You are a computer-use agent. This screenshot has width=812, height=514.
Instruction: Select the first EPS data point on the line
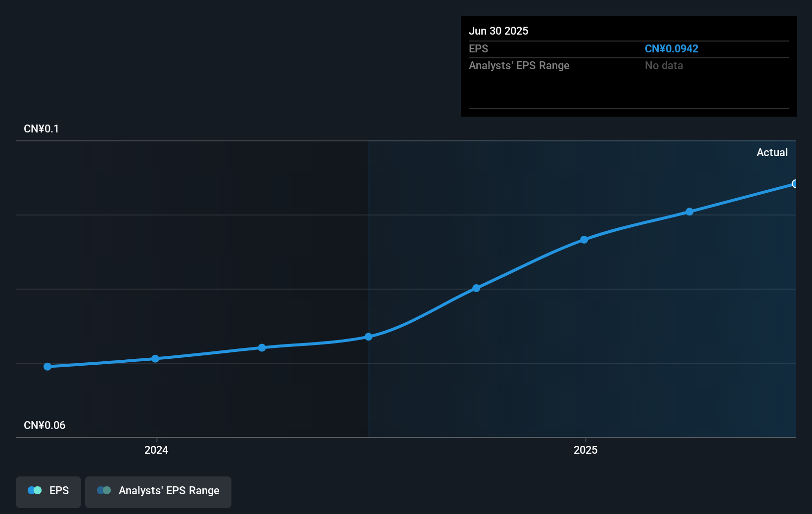click(47, 367)
